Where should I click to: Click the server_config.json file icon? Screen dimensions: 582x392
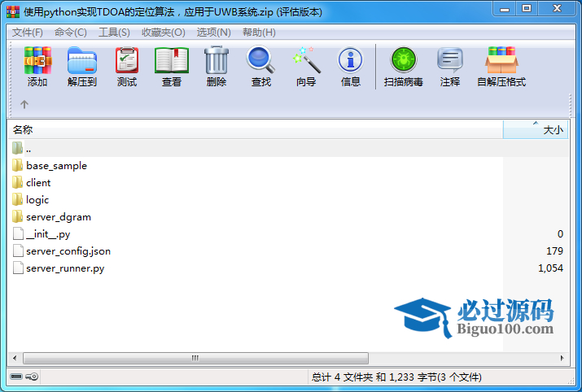tap(18, 250)
